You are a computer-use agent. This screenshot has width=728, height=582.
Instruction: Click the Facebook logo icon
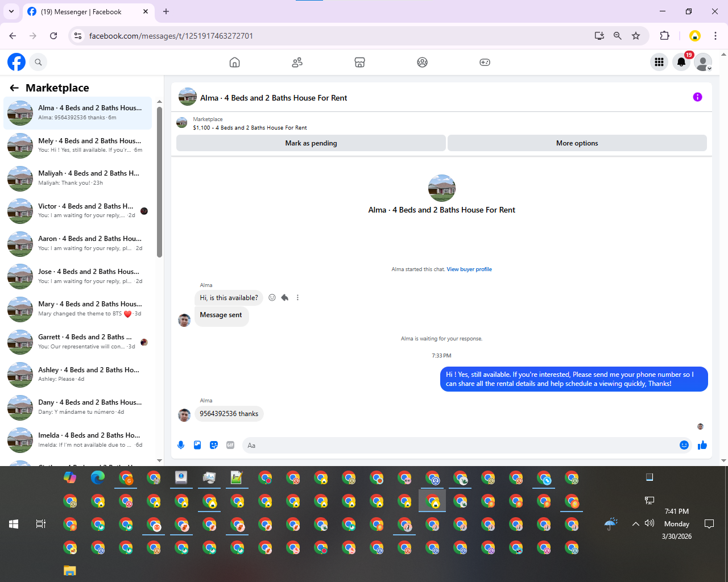(16, 62)
